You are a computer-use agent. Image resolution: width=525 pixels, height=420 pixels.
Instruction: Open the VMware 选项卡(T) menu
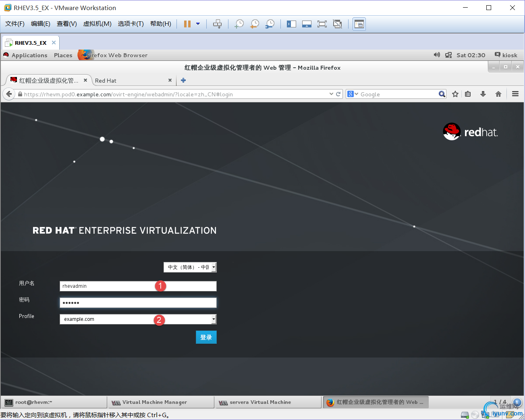(x=131, y=24)
